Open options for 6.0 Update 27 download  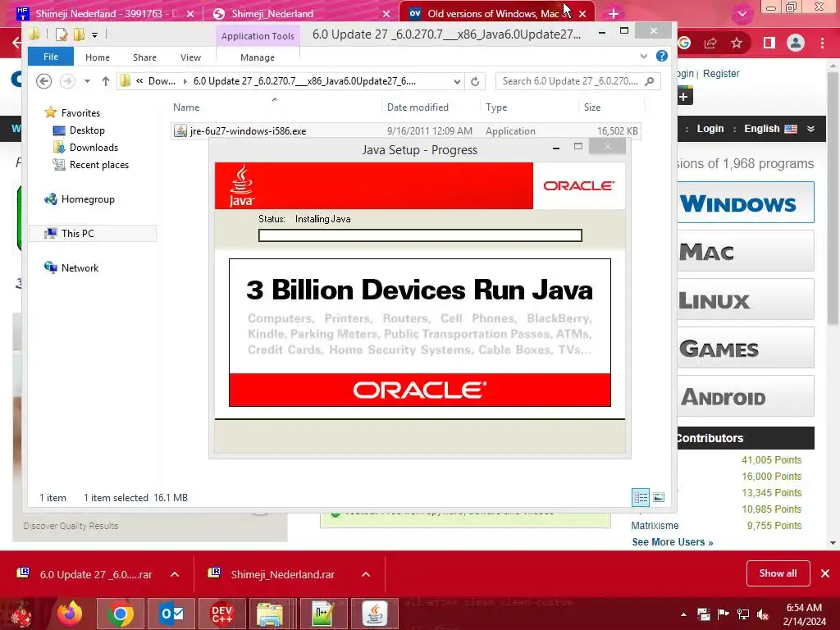(x=175, y=574)
